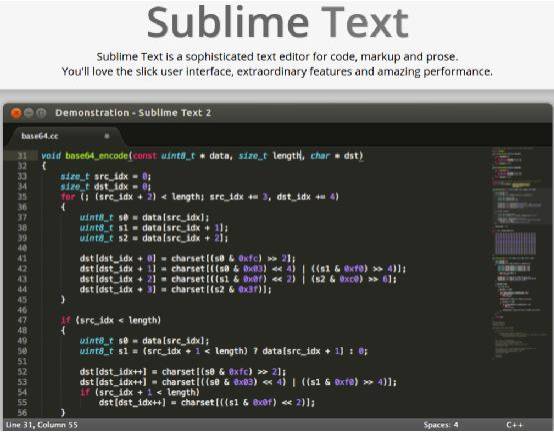Click the 'void' keyword on line 31
Screen dimensions: 554x432
(51, 156)
